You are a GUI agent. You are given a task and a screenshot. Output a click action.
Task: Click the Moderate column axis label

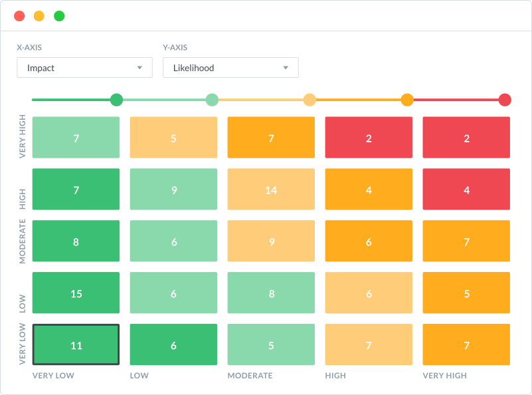click(x=250, y=376)
